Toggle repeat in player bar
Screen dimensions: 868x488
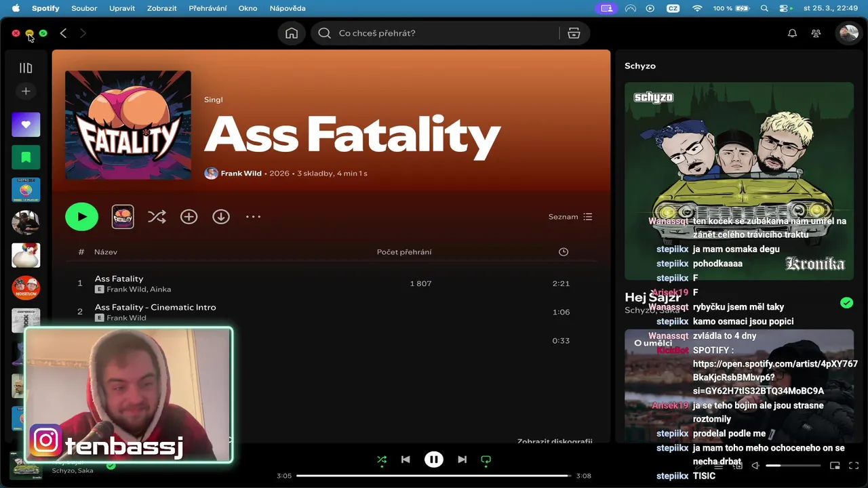point(486,460)
